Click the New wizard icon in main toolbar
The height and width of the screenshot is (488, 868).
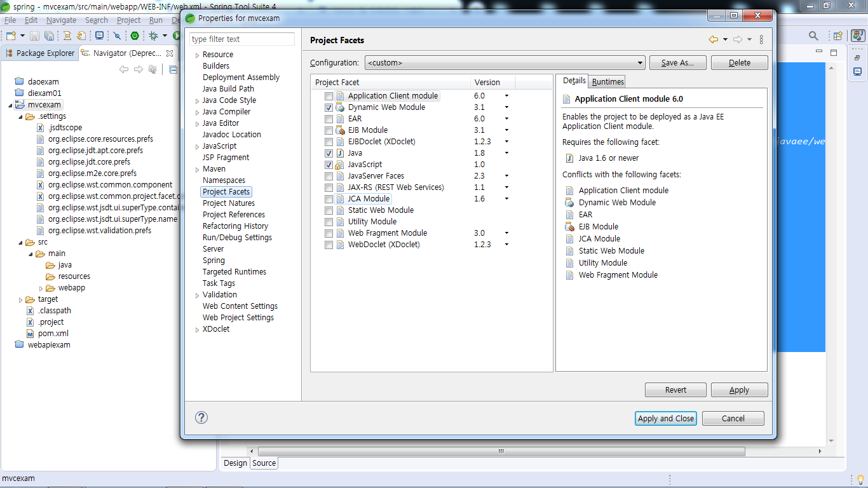pos(11,36)
